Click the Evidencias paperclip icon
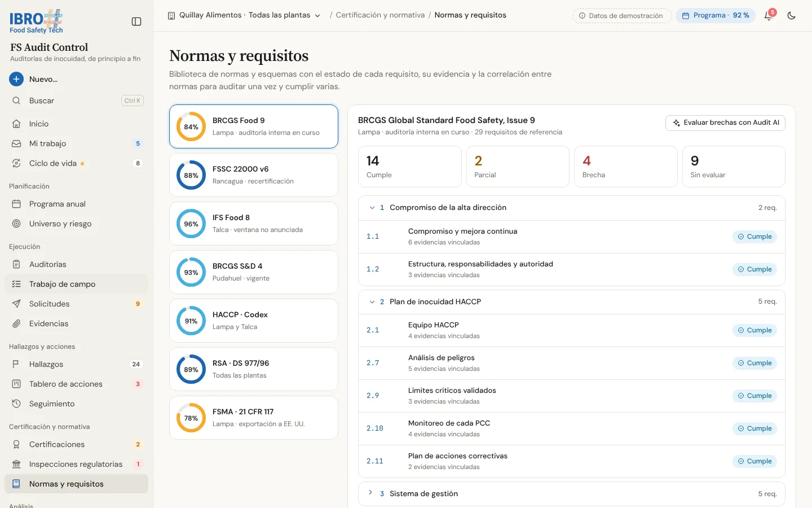812x508 pixels. coord(16,323)
